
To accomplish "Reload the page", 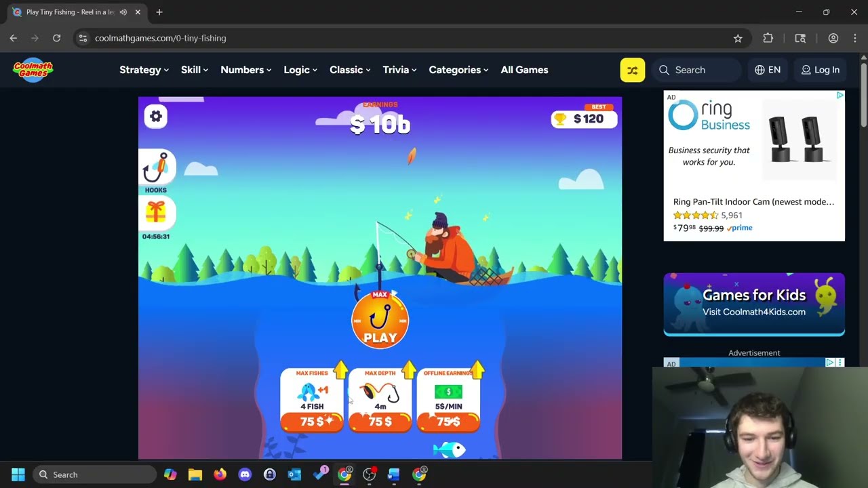I will (57, 38).
